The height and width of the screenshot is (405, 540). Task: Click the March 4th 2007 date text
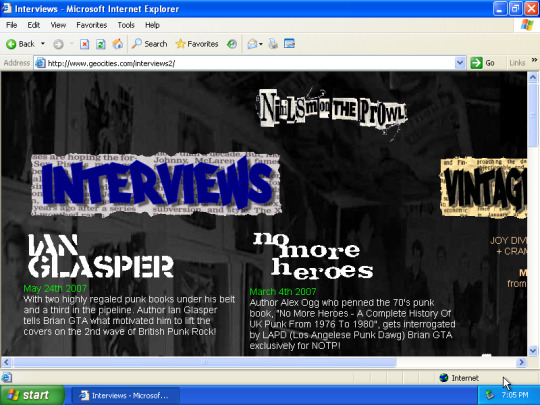[x=283, y=292]
